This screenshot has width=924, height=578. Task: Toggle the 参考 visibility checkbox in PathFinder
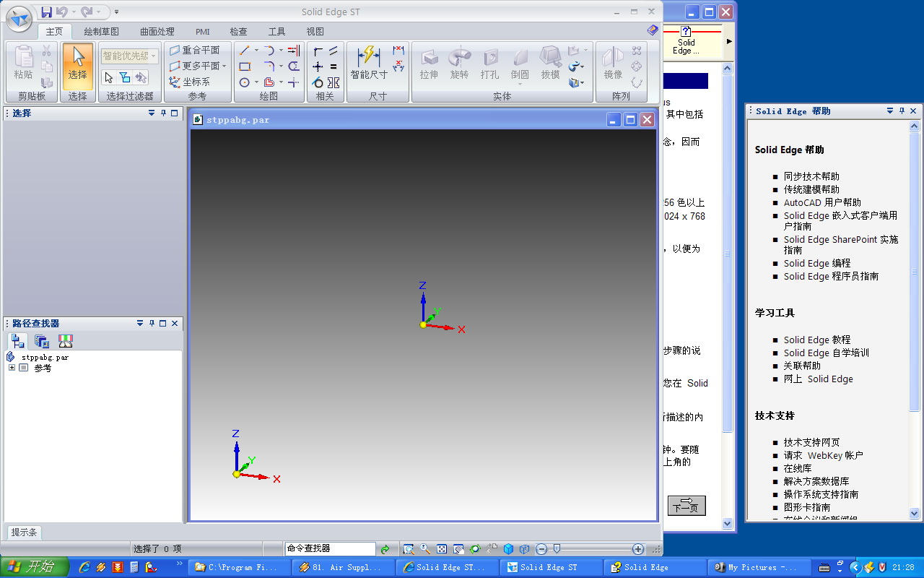click(x=23, y=368)
